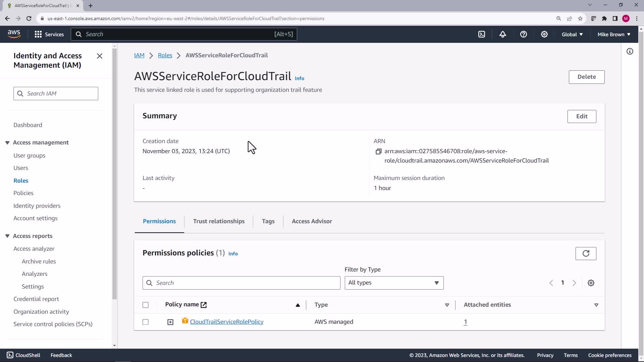644x362 pixels.
Task: Open console settings gear in header
Action: tap(544, 34)
